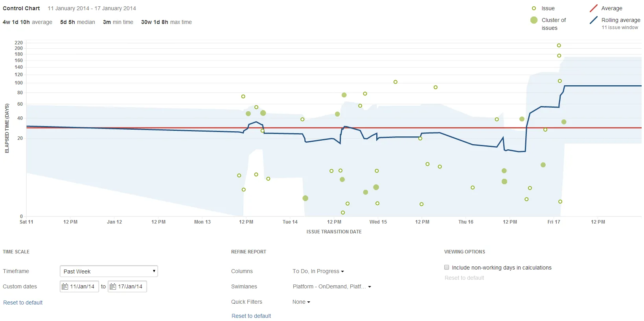Click the Issue legend circle icon
The height and width of the screenshot is (321, 644).
click(534, 8)
